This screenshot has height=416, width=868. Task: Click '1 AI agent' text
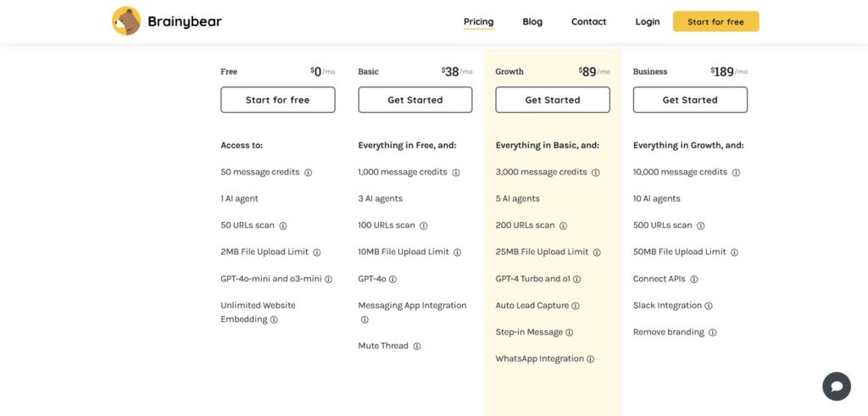click(x=239, y=199)
